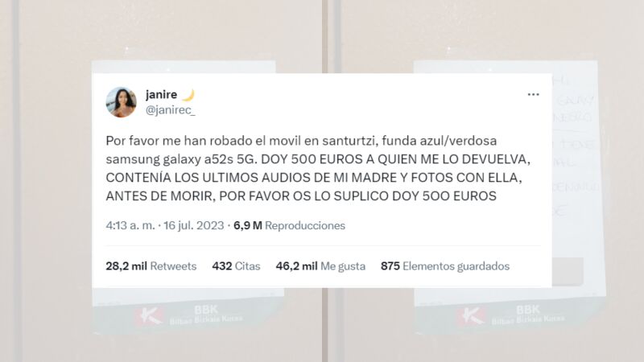The width and height of the screenshot is (644, 362).
Task: Open 875 Elementos guardados
Action: (445, 266)
